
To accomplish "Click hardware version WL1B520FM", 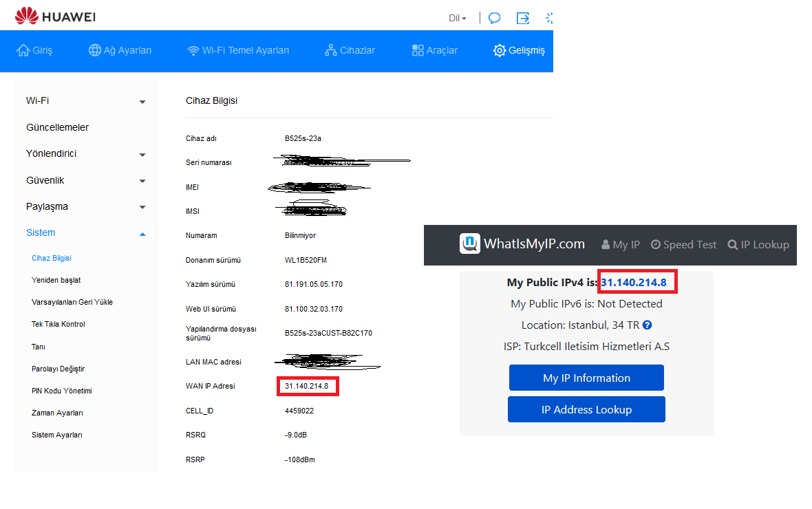I will pyautogui.click(x=306, y=260).
